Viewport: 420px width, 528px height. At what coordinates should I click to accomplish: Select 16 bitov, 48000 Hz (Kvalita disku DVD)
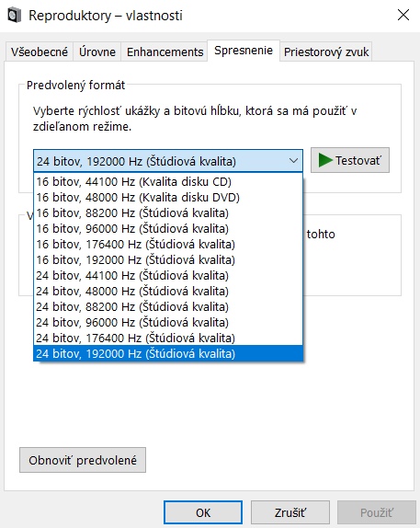pos(168,198)
